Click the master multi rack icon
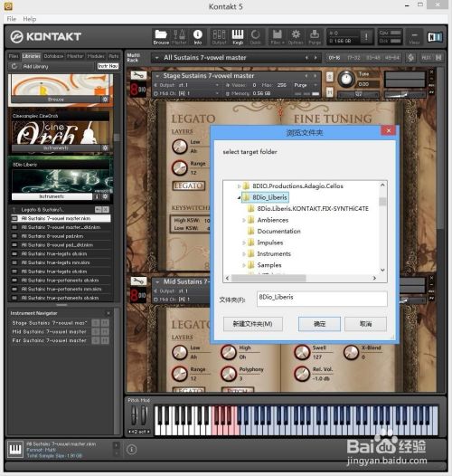Screen dimensions: 452x476 pos(410,57)
